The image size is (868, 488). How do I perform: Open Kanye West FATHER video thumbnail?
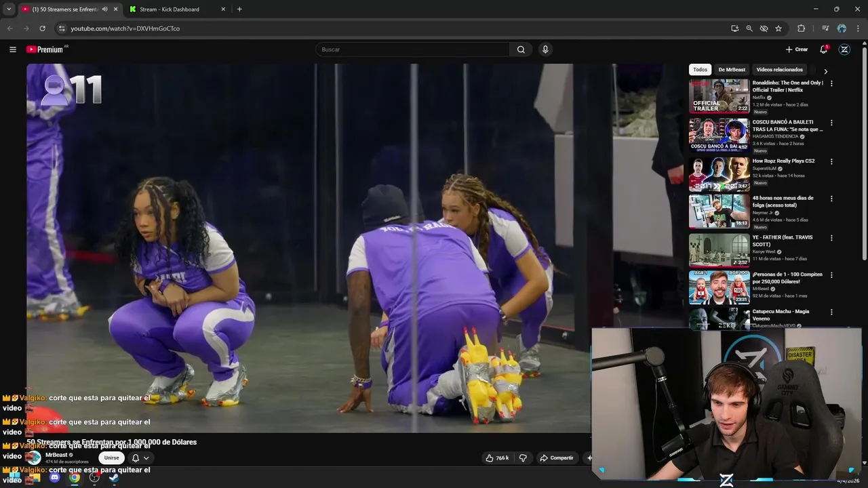tap(719, 250)
